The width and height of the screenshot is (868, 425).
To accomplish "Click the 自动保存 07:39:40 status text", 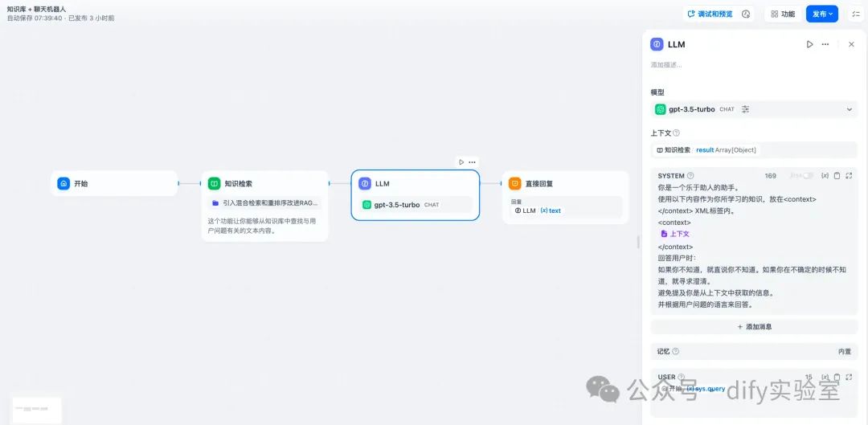I will point(35,18).
